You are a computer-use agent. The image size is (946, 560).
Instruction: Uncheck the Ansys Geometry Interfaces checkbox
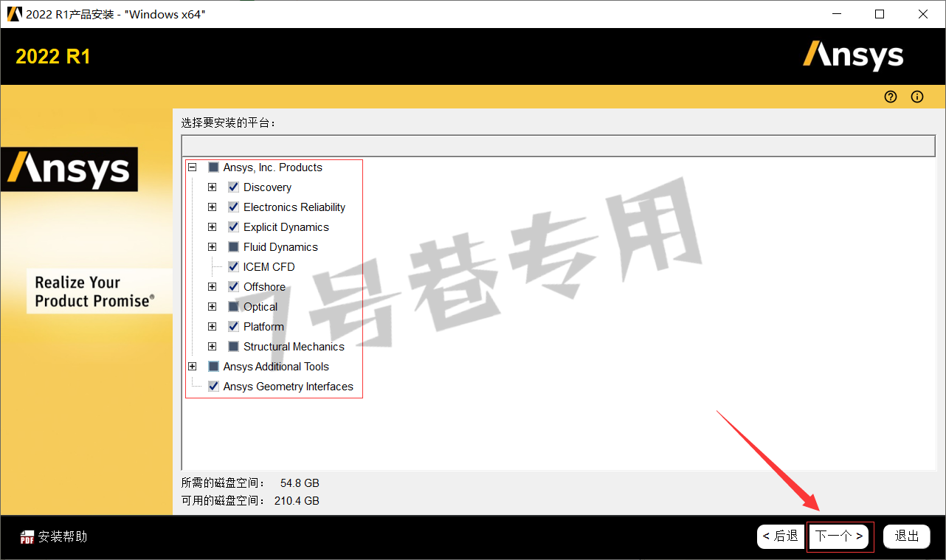click(x=213, y=387)
